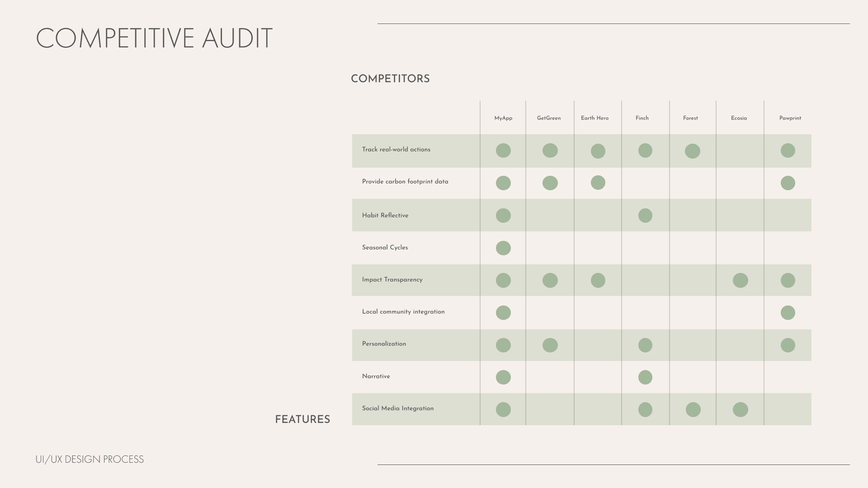Screen dimensions: 868x488
Task: Click the COMPETITORS heading
Action: [x=390, y=79]
